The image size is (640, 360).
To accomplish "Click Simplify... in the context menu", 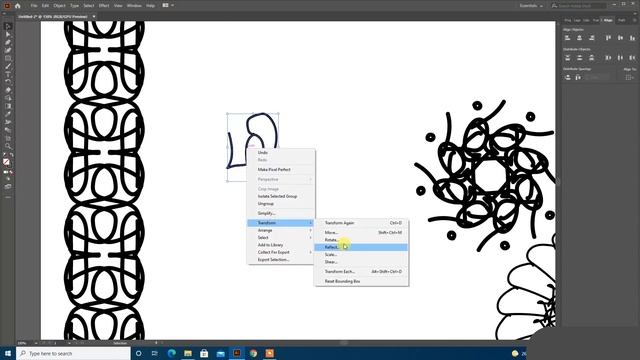I will (x=281, y=213).
